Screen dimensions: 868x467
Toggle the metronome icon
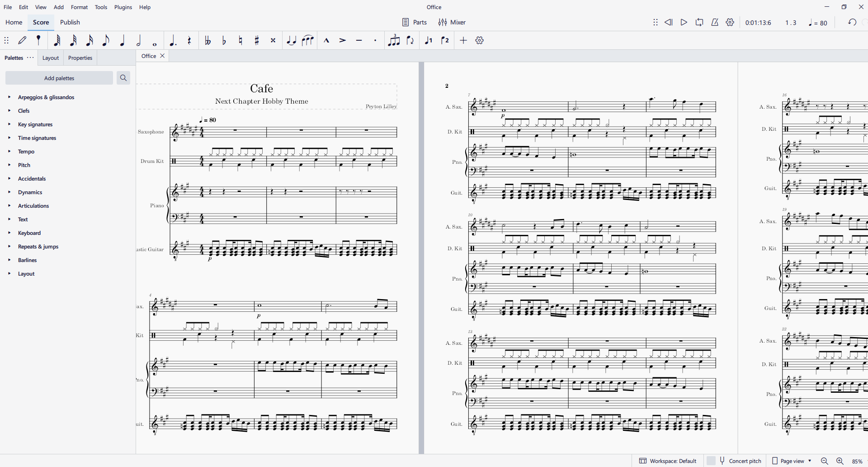pyautogui.click(x=715, y=22)
